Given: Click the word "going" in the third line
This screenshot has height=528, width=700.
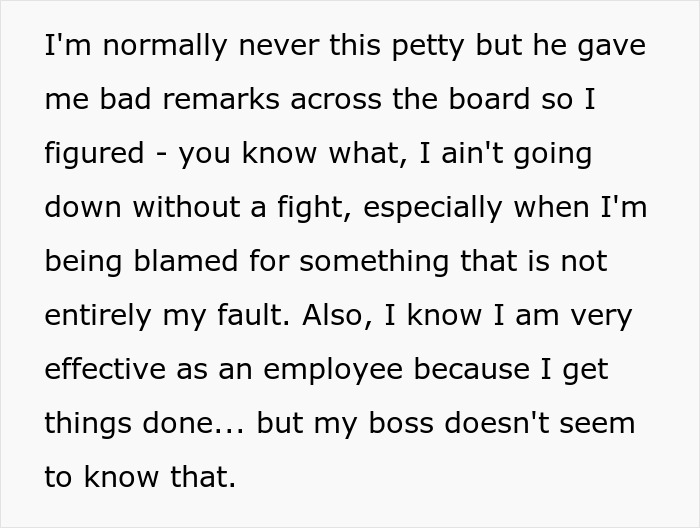Looking at the screenshot, I should pos(553,155).
